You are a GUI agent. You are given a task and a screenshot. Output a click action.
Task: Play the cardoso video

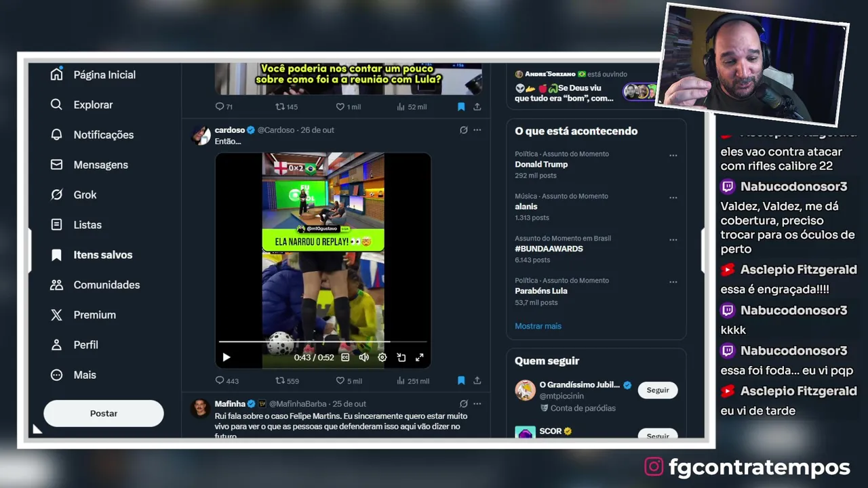click(x=226, y=357)
